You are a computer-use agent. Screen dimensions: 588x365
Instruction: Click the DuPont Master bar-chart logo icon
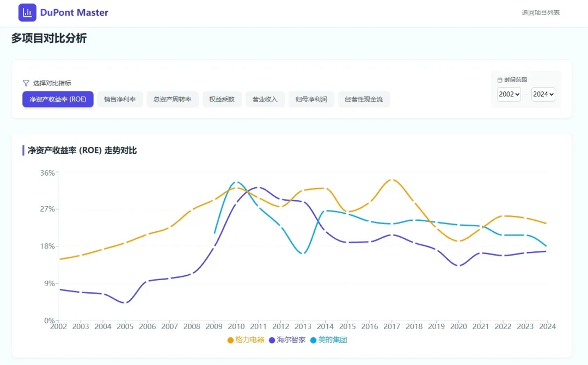[x=27, y=13]
